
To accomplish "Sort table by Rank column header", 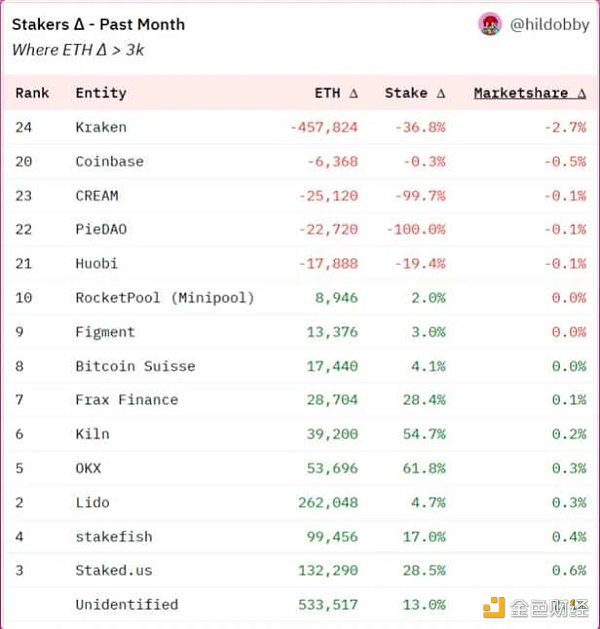I will click(x=32, y=93).
